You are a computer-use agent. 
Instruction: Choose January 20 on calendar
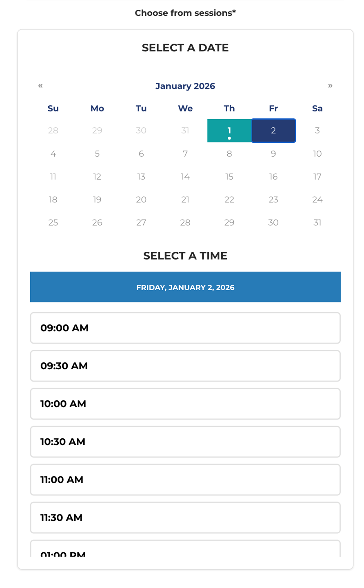pos(141,200)
